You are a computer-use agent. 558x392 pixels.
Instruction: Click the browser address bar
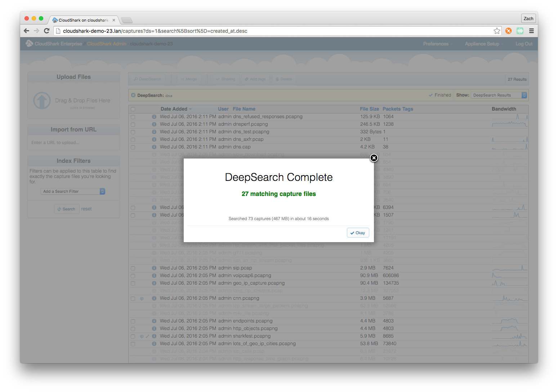click(x=274, y=31)
